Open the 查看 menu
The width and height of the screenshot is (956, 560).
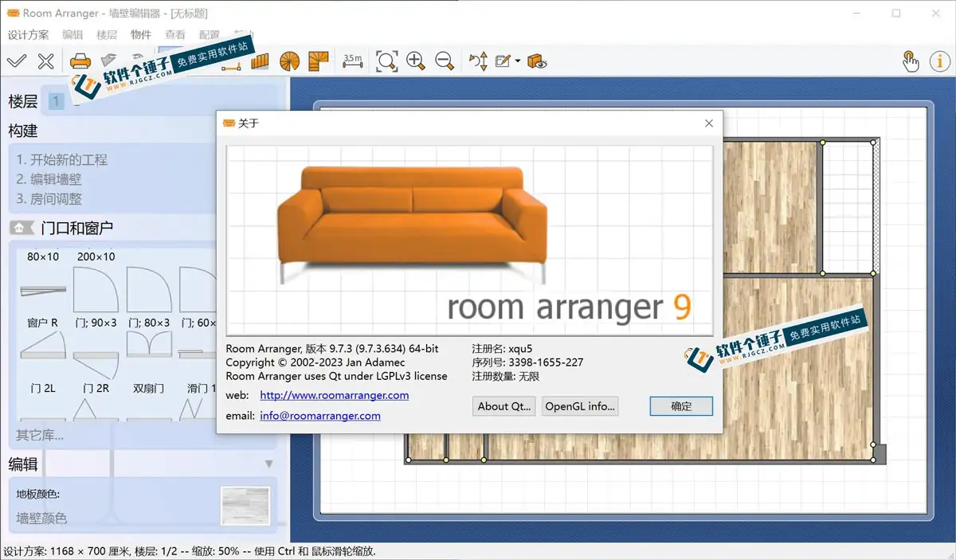point(175,34)
